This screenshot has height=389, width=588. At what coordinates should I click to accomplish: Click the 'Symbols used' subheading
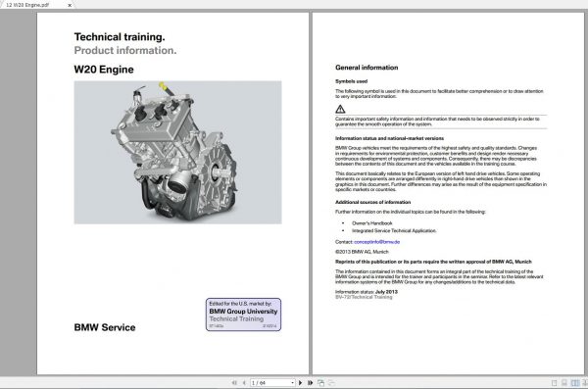click(x=351, y=81)
